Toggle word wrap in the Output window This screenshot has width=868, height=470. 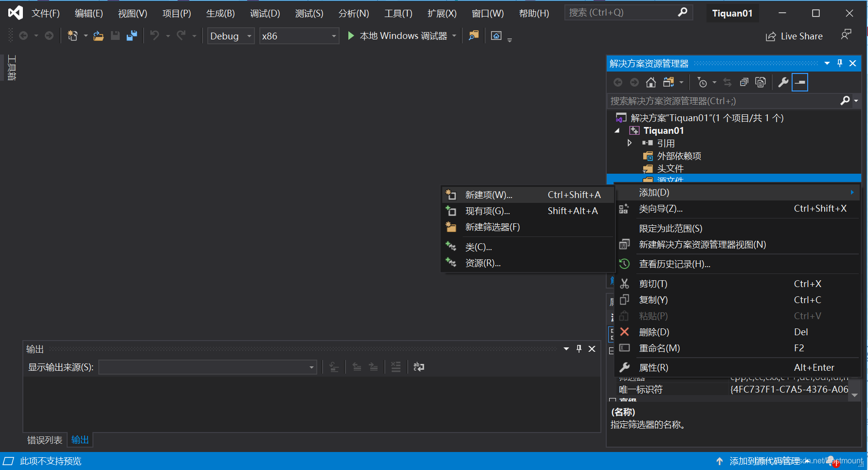(x=418, y=367)
